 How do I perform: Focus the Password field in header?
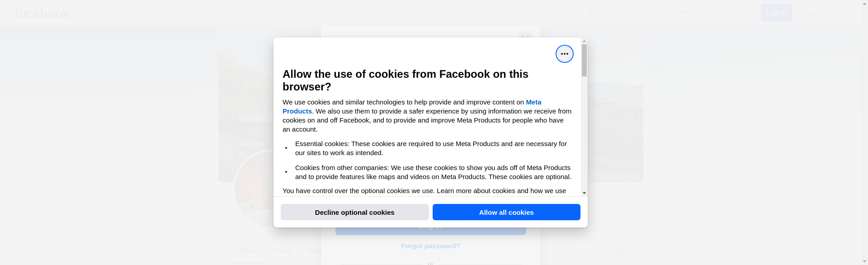pyautogui.click(x=714, y=13)
